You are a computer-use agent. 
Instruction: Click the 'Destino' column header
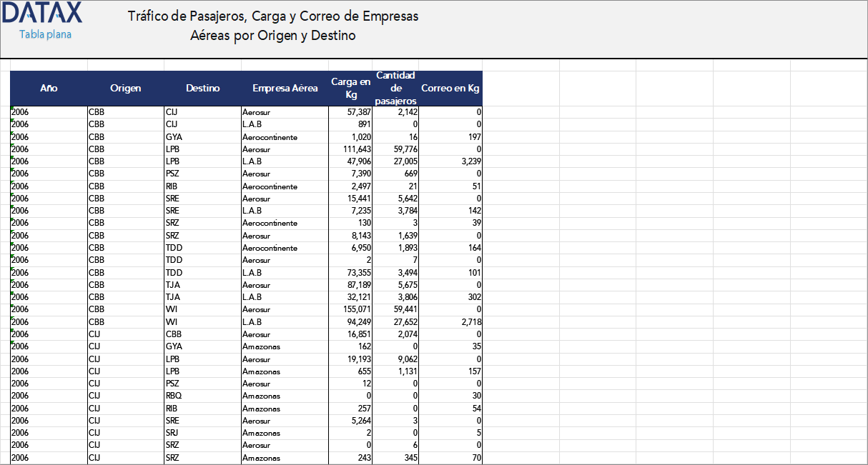(x=202, y=88)
